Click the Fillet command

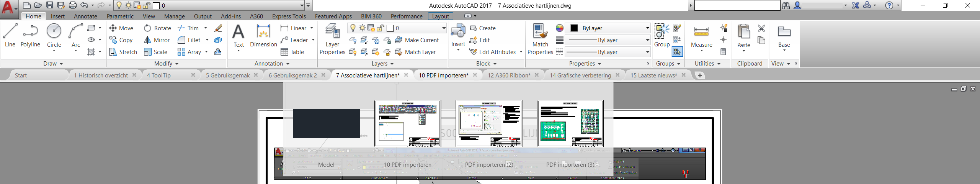[x=189, y=40]
